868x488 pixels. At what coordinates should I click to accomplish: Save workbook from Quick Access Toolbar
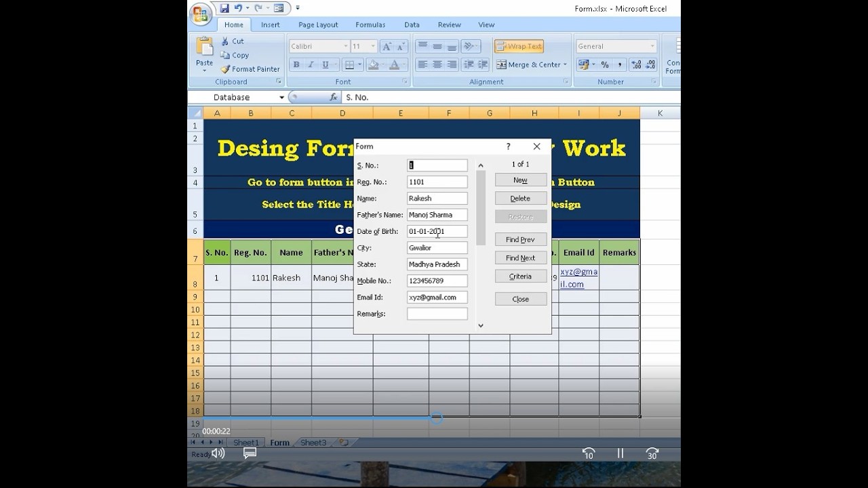pyautogui.click(x=224, y=8)
